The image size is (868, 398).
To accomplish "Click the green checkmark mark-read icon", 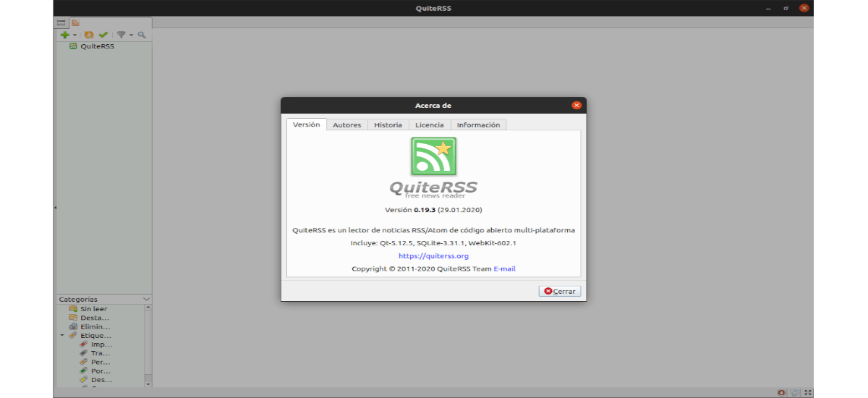I will (x=103, y=35).
